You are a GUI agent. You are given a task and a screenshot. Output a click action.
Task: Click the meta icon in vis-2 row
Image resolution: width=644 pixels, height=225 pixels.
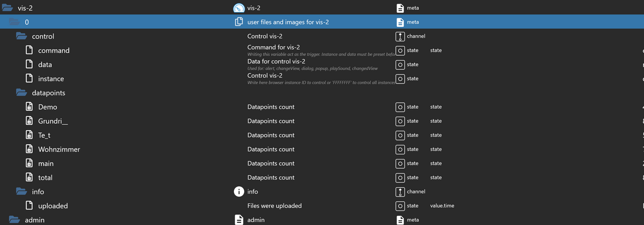(x=400, y=8)
